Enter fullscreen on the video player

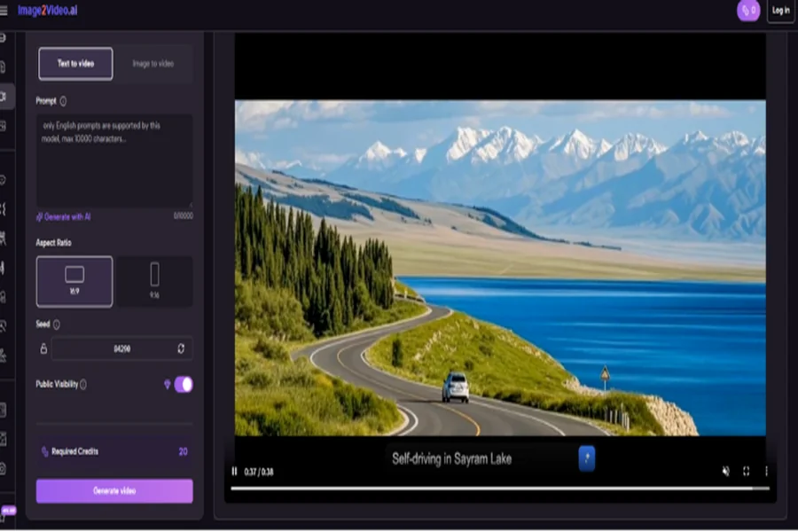(746, 472)
